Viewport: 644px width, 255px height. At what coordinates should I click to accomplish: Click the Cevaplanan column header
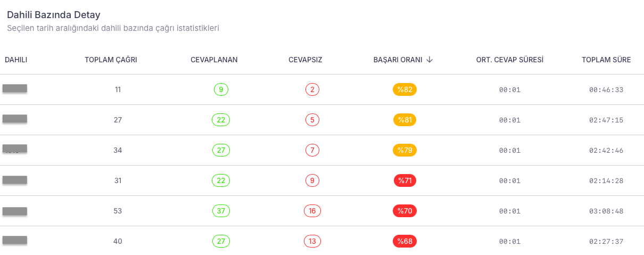[214, 60]
